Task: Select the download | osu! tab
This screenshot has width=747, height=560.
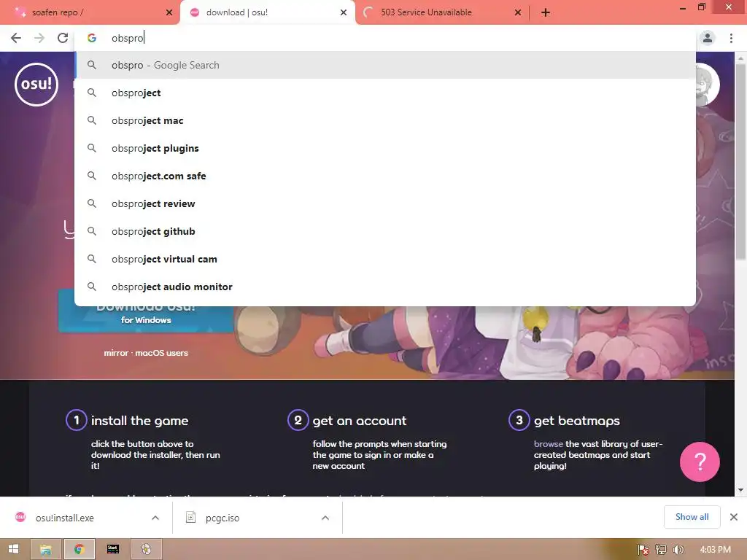Action: [x=267, y=12]
